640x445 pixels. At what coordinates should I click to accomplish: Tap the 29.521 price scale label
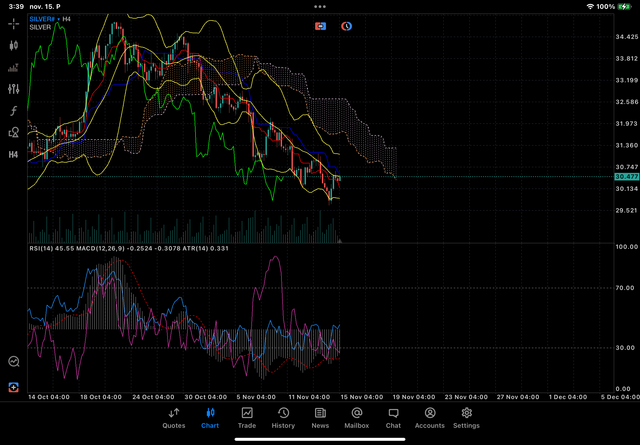tap(627, 211)
